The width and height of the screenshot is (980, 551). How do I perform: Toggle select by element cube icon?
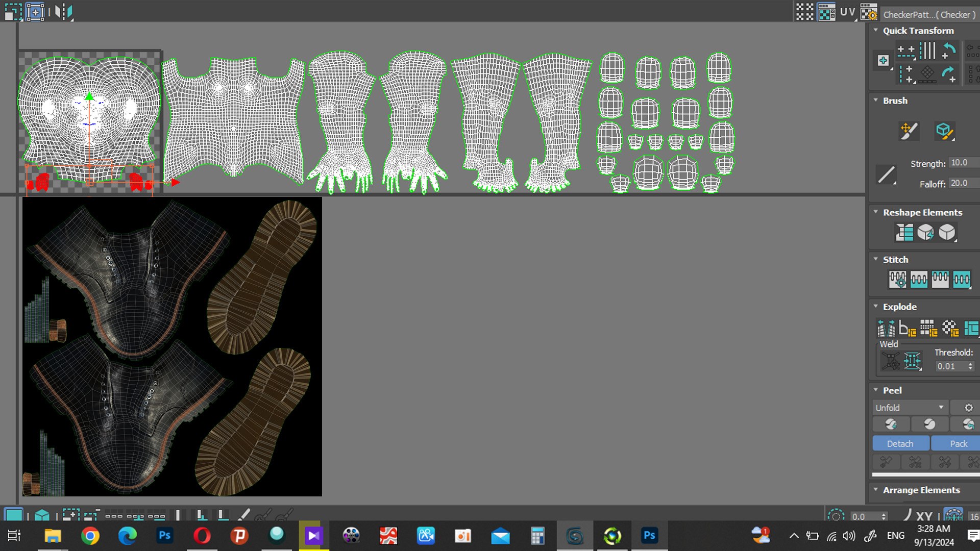pos(42,515)
